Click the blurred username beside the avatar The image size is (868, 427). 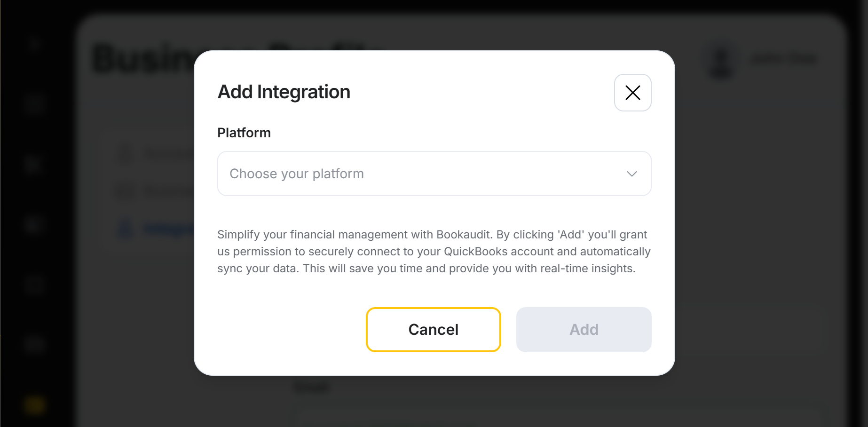tap(783, 59)
